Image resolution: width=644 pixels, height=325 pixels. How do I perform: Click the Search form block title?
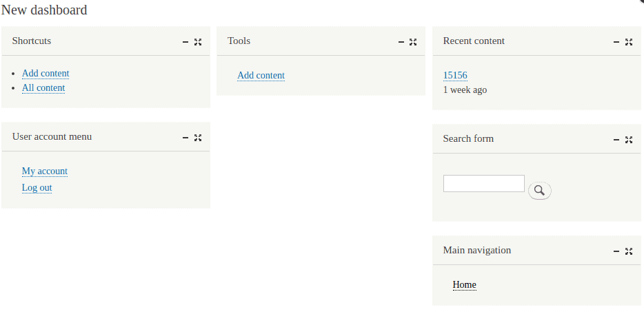point(468,138)
